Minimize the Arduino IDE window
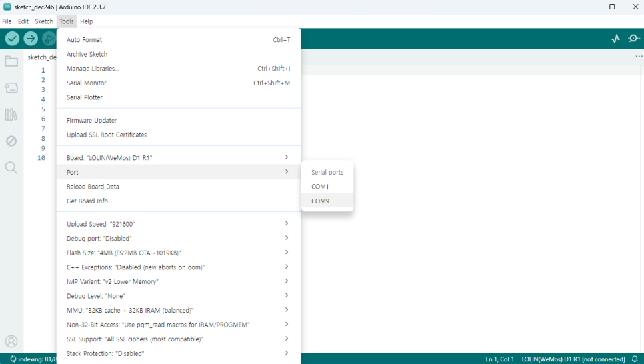Viewport: 644px width, 364px height. point(589,7)
